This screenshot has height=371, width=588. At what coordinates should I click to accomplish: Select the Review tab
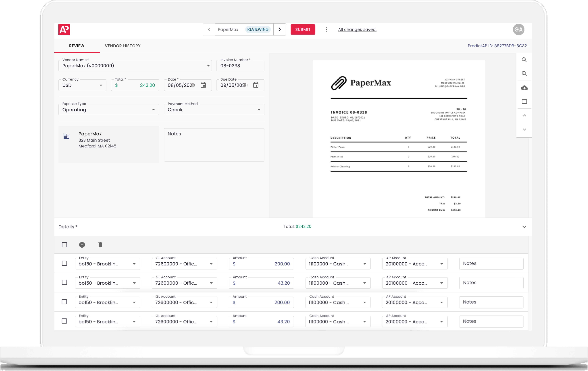coord(77,46)
